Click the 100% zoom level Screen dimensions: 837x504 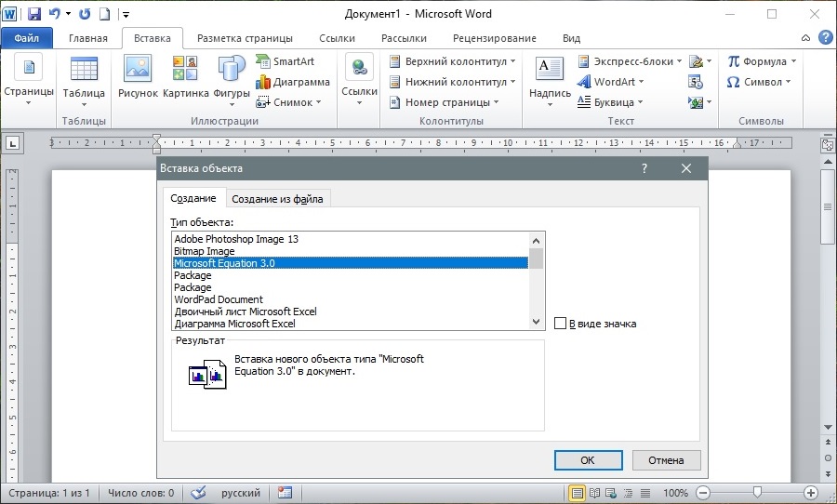675,493
